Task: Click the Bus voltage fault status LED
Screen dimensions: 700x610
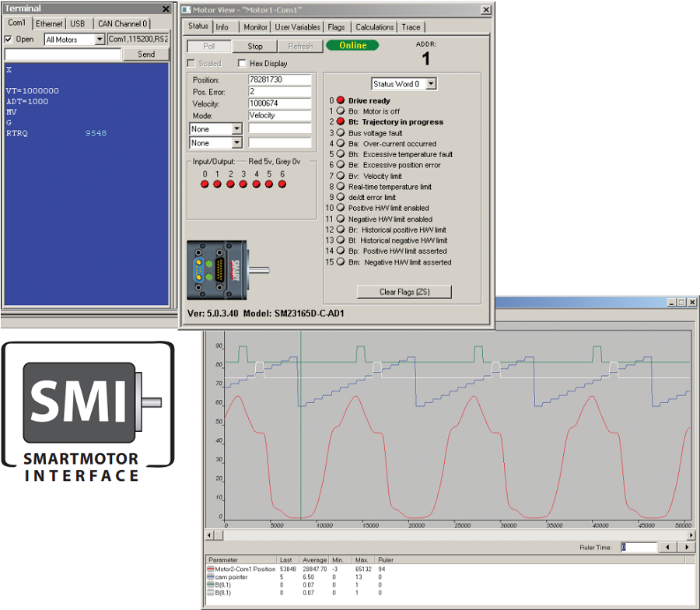Action: [341, 132]
